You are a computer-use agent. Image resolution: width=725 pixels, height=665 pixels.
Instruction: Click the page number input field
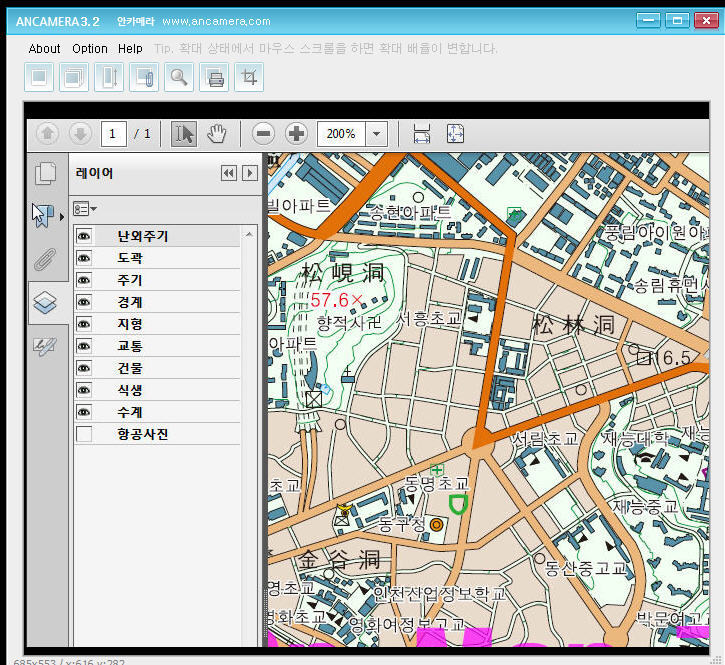point(113,134)
